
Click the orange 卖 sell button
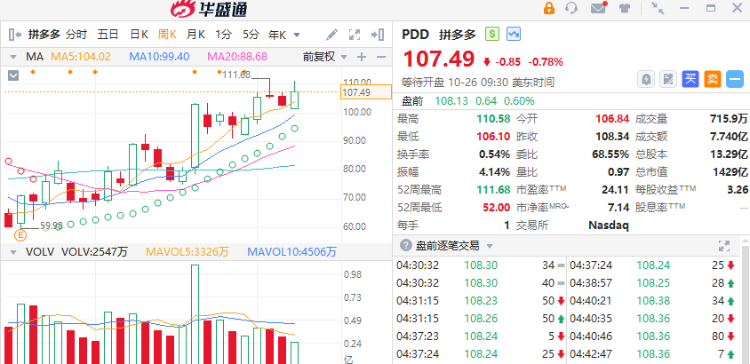click(712, 79)
